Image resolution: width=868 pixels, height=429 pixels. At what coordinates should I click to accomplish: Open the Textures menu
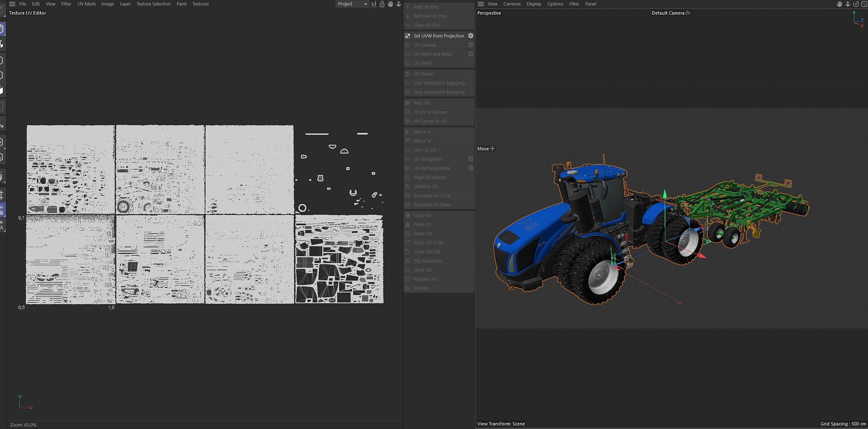pyautogui.click(x=201, y=4)
